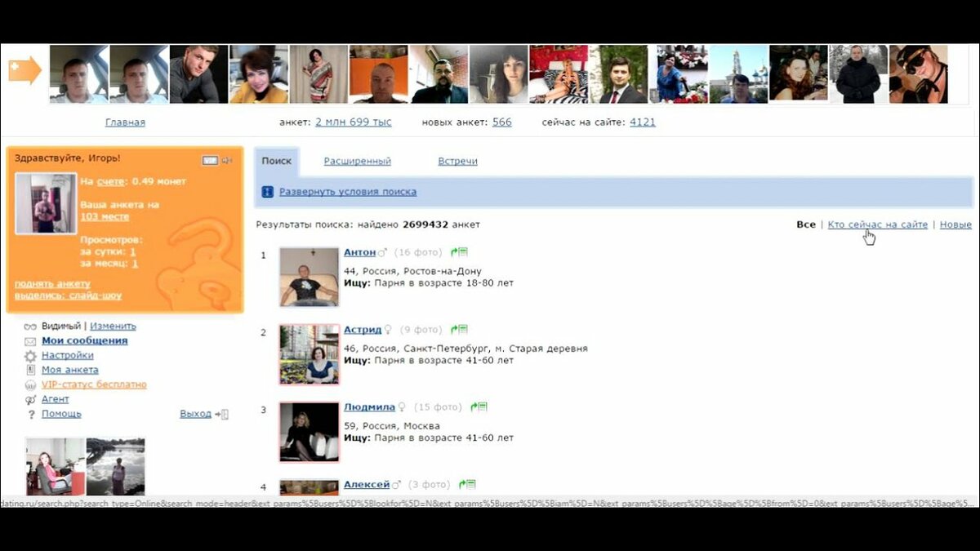The image size is (980, 551).
Task: Click the profile card icon beside Моя анкета
Action: pyautogui.click(x=30, y=371)
